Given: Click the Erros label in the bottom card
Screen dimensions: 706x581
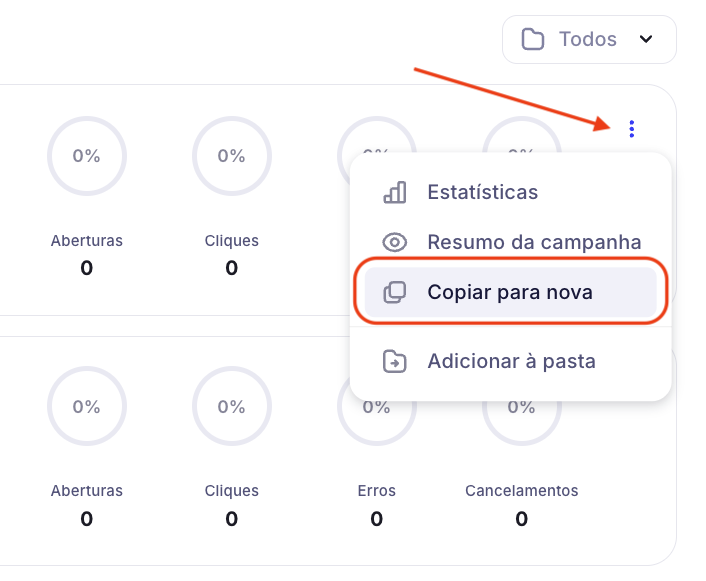Looking at the screenshot, I should click(x=376, y=491).
